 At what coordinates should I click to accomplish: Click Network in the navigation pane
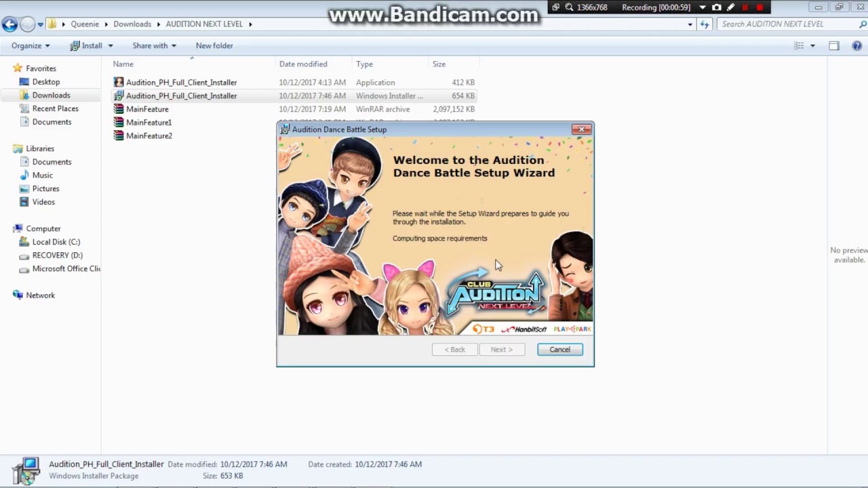pos(40,296)
